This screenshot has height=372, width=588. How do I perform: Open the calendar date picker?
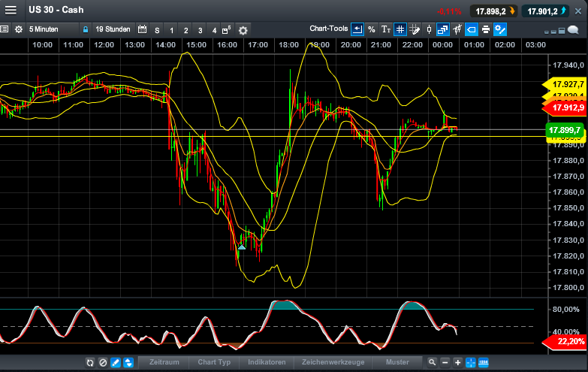[x=142, y=29]
